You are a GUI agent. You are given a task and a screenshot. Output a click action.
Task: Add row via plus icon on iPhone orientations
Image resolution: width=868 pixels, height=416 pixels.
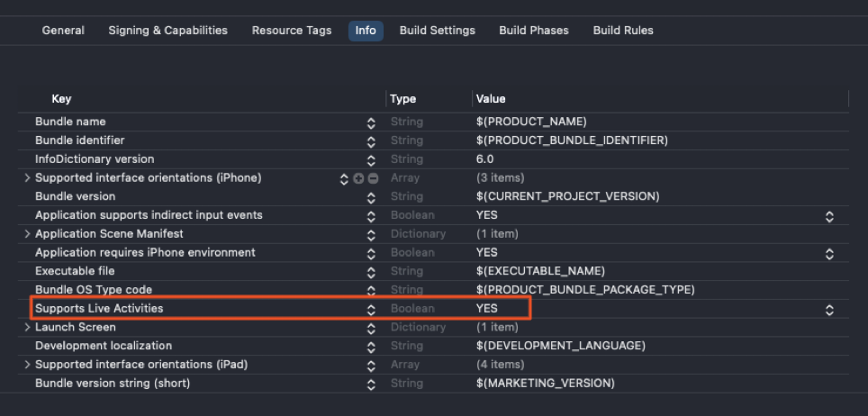tap(358, 178)
